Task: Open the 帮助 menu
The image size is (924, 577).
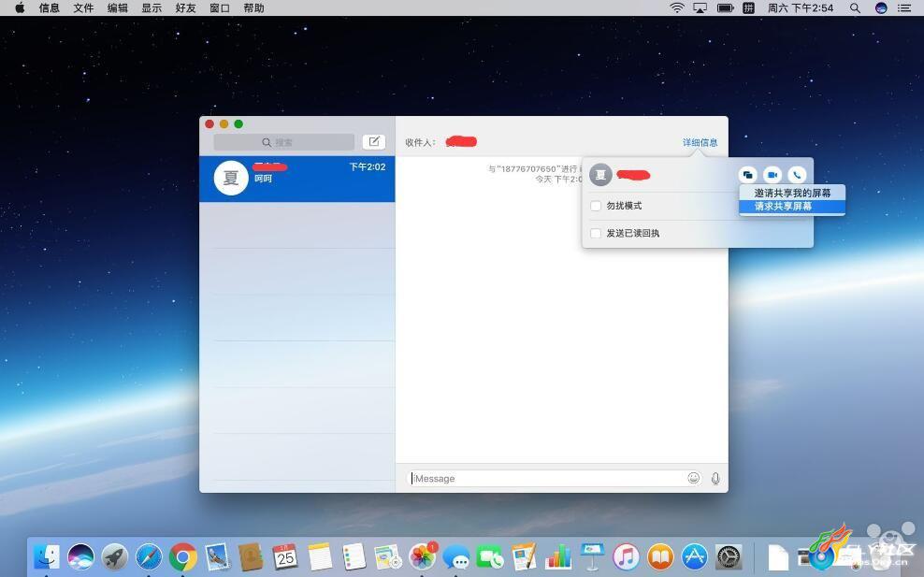Action: click(254, 7)
